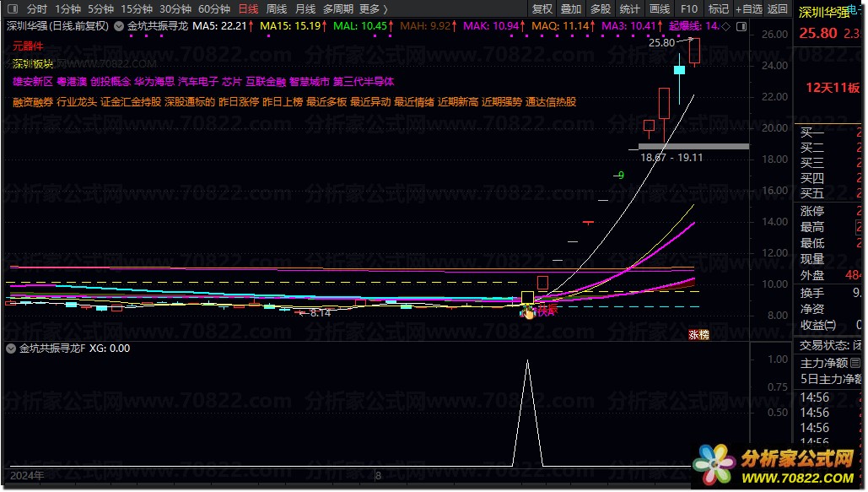Image resolution: width=868 pixels, height=492 pixels.
Task: Open 多周期 multi-period view
Action: [x=338, y=9]
